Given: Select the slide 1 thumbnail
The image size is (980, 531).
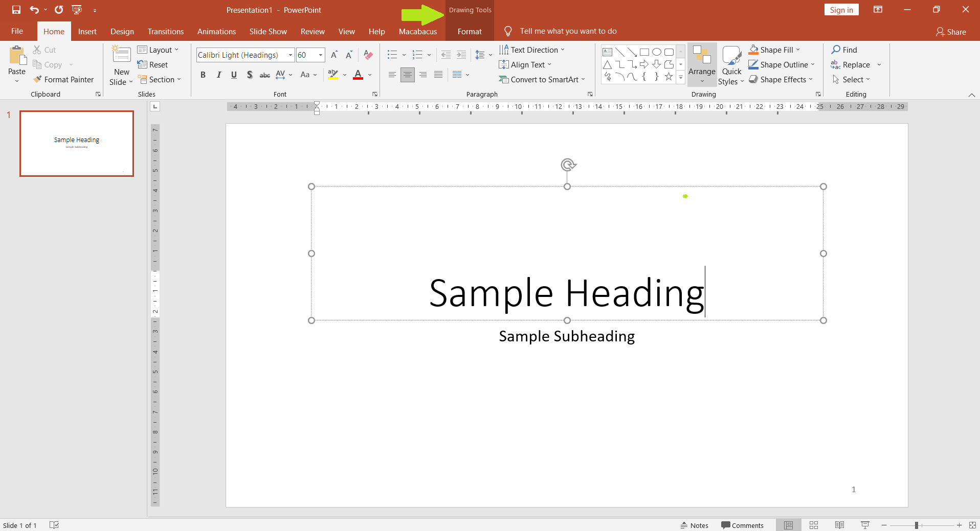Looking at the screenshot, I should [76, 144].
